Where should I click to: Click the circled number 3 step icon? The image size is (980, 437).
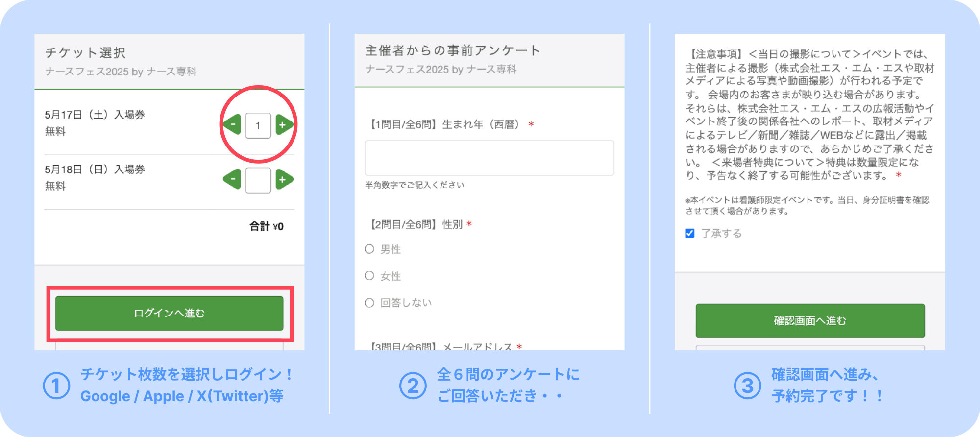pyautogui.click(x=748, y=386)
